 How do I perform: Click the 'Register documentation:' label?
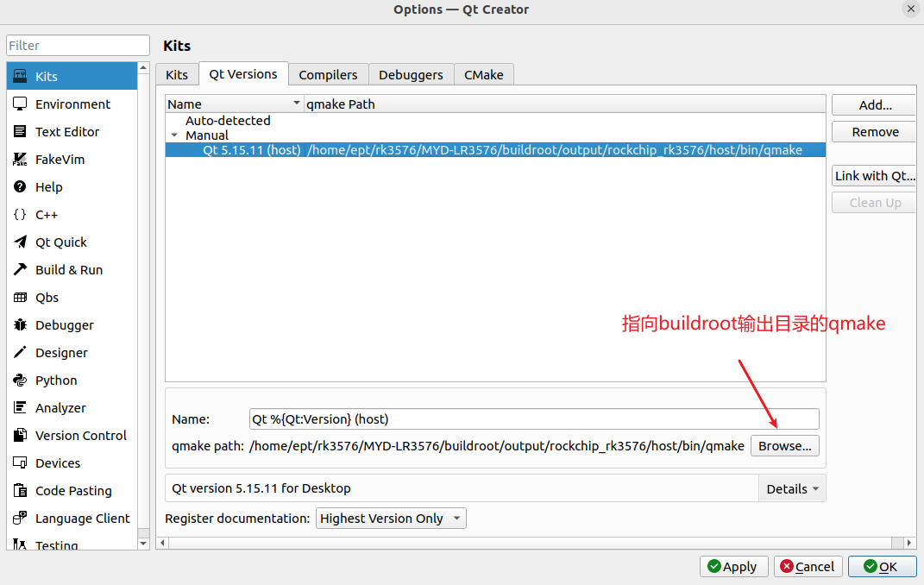pos(237,519)
